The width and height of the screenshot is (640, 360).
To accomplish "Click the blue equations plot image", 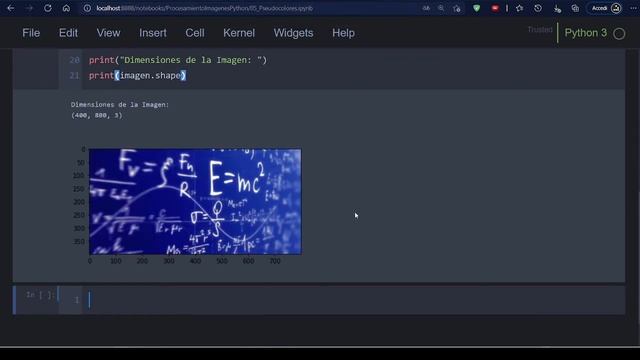I will (195, 202).
